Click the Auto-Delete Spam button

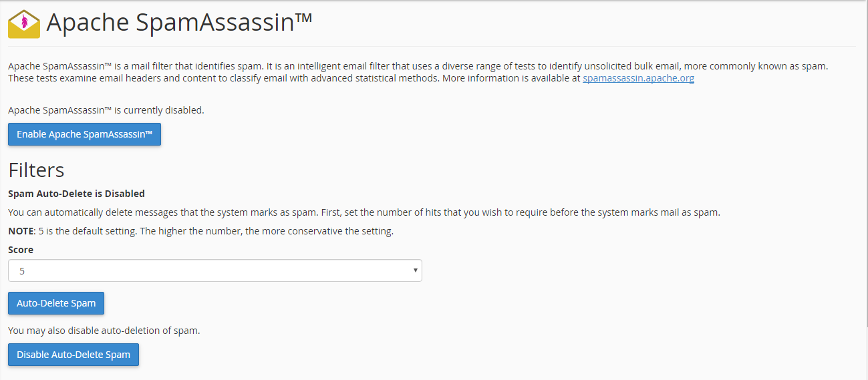(x=56, y=303)
